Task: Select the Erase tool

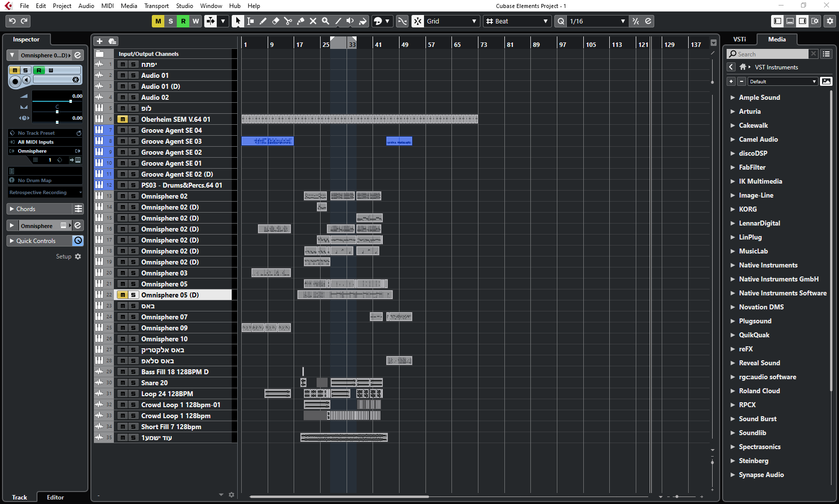Action: click(275, 21)
